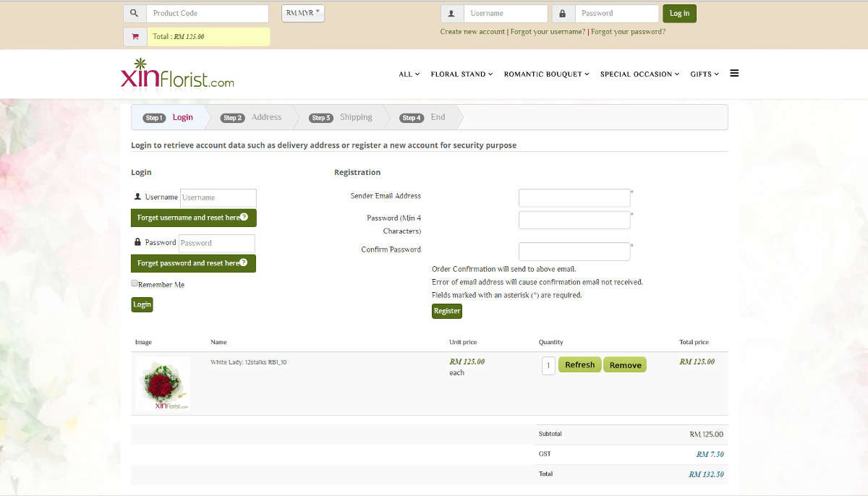
Task: Click the xinflorist.com logo
Action: 177,74
